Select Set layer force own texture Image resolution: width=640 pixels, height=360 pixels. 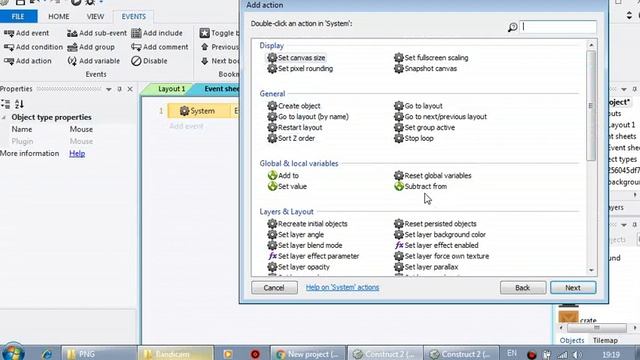click(442, 256)
